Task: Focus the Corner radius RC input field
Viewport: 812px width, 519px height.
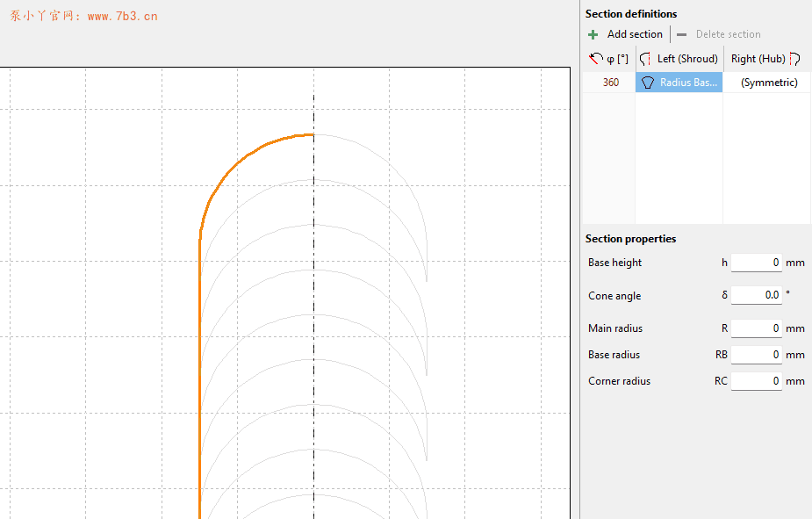Action: pos(756,381)
